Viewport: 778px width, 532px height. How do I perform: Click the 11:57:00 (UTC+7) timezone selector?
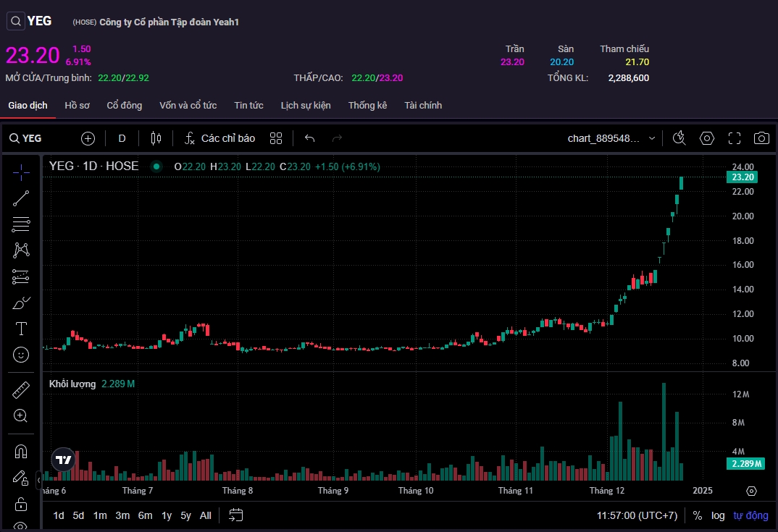pos(637,515)
